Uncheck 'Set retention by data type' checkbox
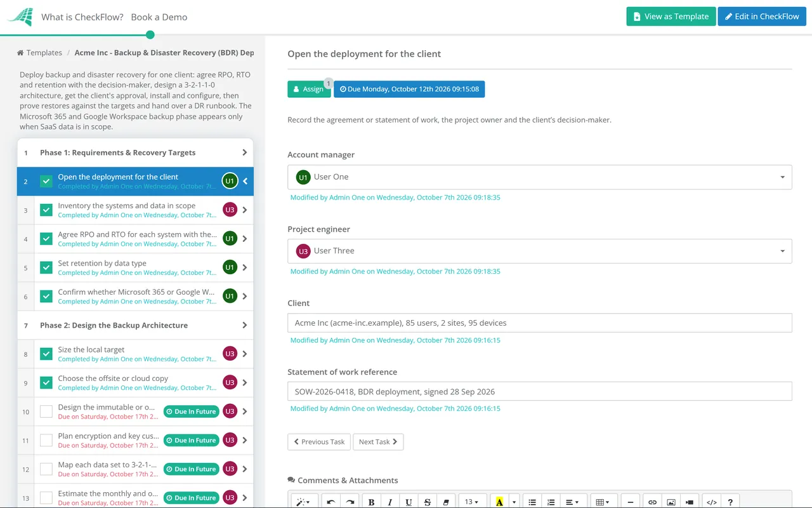Screen dimensions: 812x508 (x=46, y=267)
